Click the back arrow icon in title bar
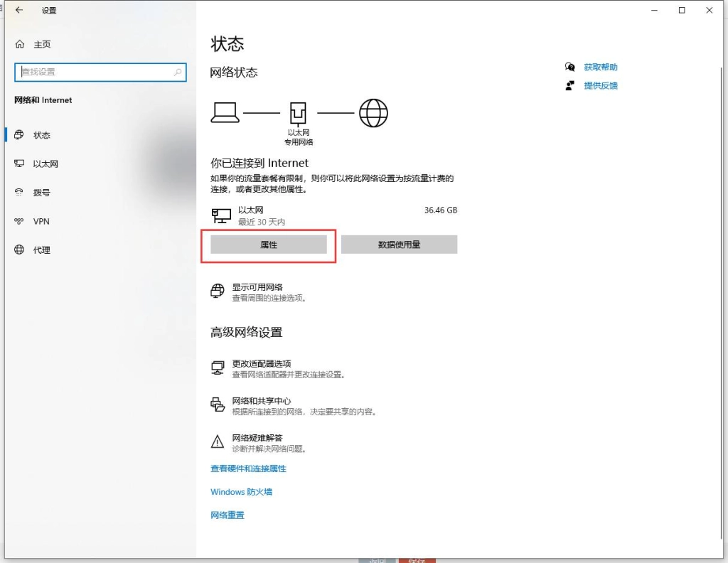 [x=19, y=11]
